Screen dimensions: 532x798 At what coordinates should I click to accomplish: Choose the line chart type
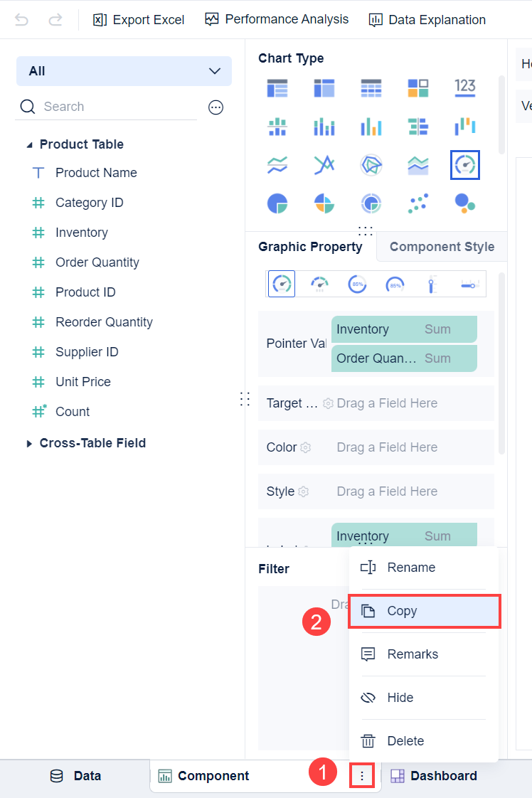click(277, 164)
